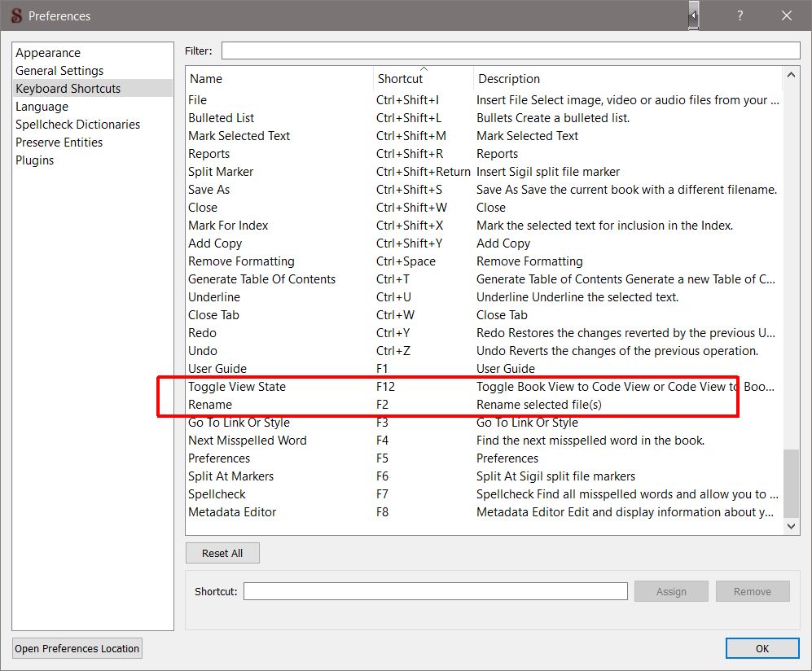
Task: Click 'Split At Sigil split file markers' description
Action: (x=555, y=476)
